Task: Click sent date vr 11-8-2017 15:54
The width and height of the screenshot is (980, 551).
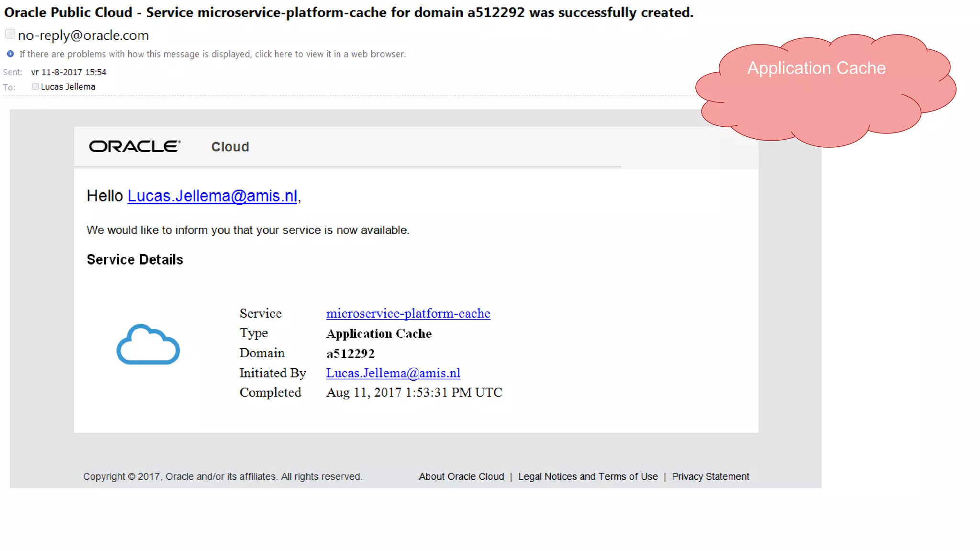Action: point(68,72)
